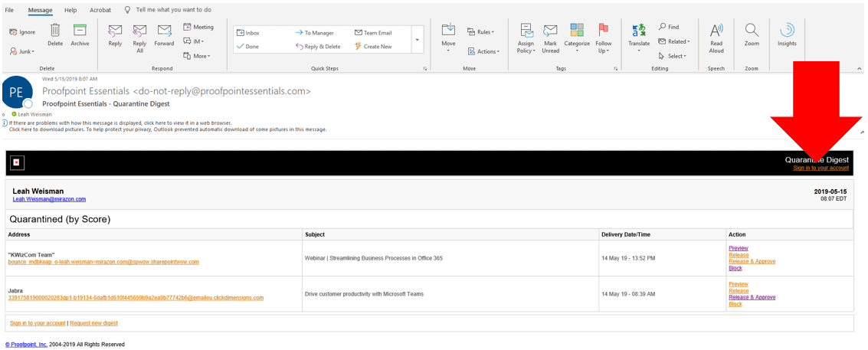Open the Assign Policy menu
The image size is (868, 350).
pos(526,38)
